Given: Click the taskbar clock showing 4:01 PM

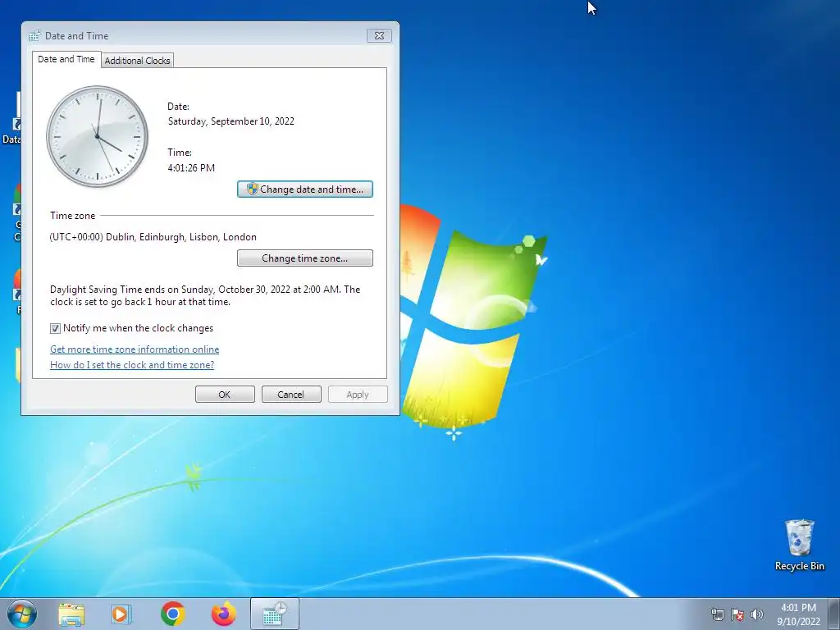Looking at the screenshot, I should [x=798, y=614].
